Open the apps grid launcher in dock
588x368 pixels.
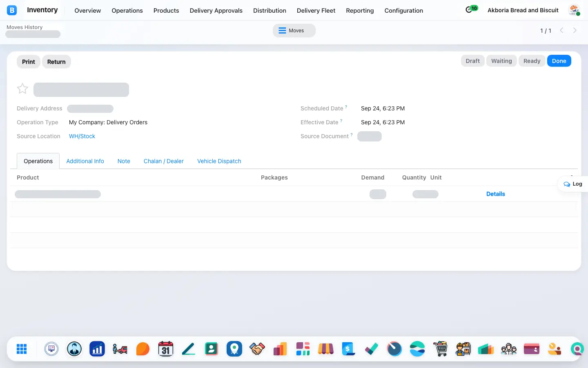(x=22, y=349)
